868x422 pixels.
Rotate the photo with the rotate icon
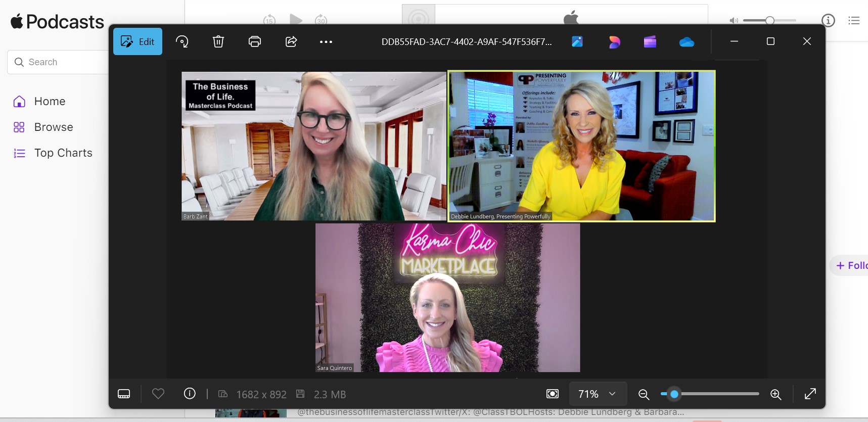182,41
